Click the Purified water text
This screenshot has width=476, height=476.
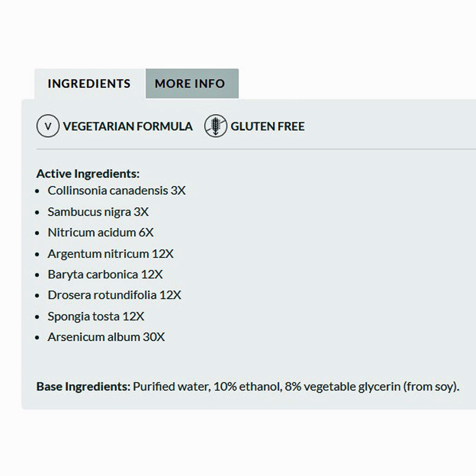[x=171, y=387]
